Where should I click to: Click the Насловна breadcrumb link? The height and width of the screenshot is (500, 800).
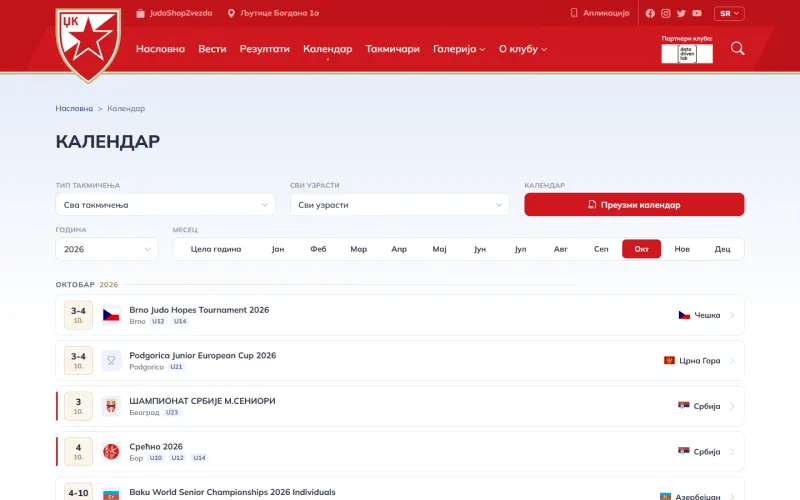tap(74, 108)
